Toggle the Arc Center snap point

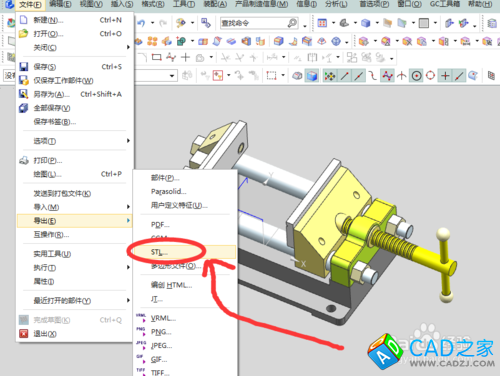(x=416, y=76)
